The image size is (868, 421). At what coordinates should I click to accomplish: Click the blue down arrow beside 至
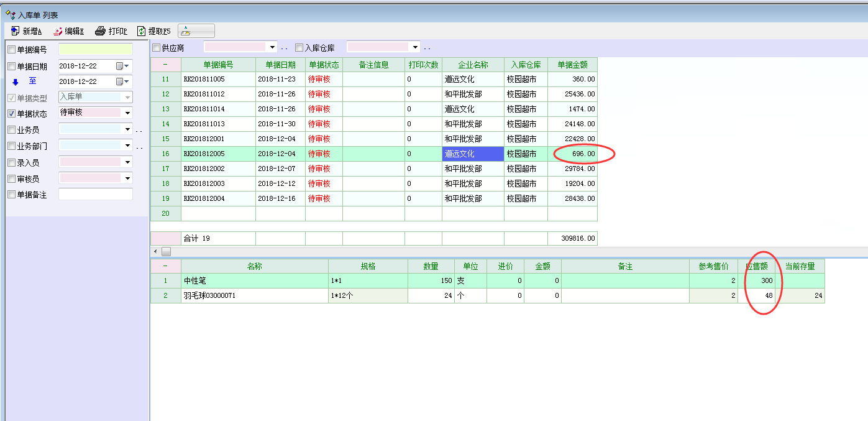pyautogui.click(x=16, y=82)
